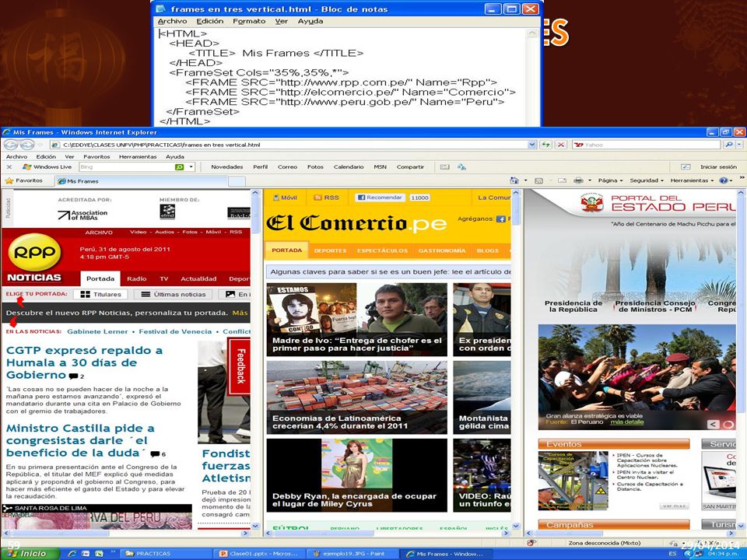The width and height of the screenshot is (747, 560).
Task: Select Radio tab on RPP Noticias
Action: pyautogui.click(x=137, y=279)
